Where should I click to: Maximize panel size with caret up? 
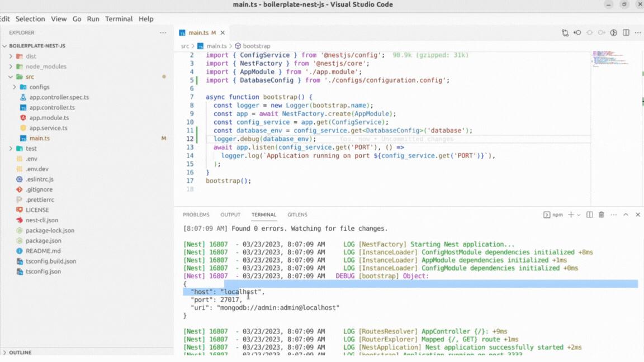pyautogui.click(x=626, y=215)
